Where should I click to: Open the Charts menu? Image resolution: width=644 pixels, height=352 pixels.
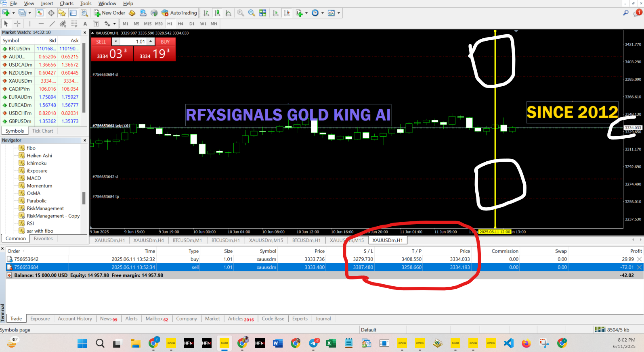coord(67,4)
